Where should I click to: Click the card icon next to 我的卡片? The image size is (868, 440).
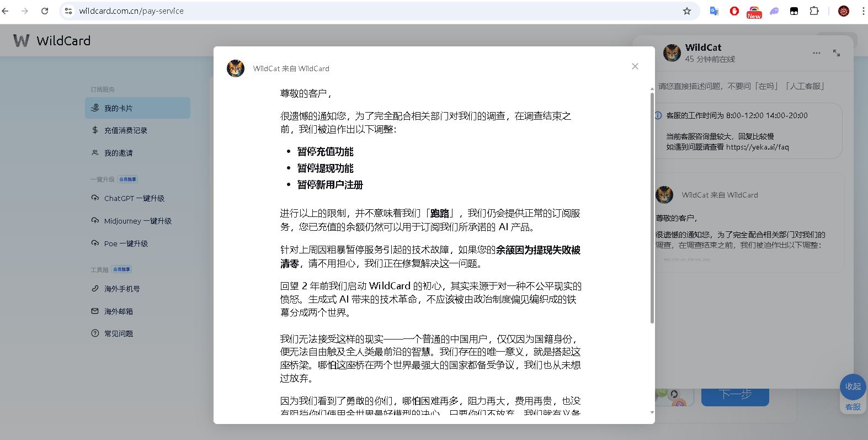tap(95, 108)
